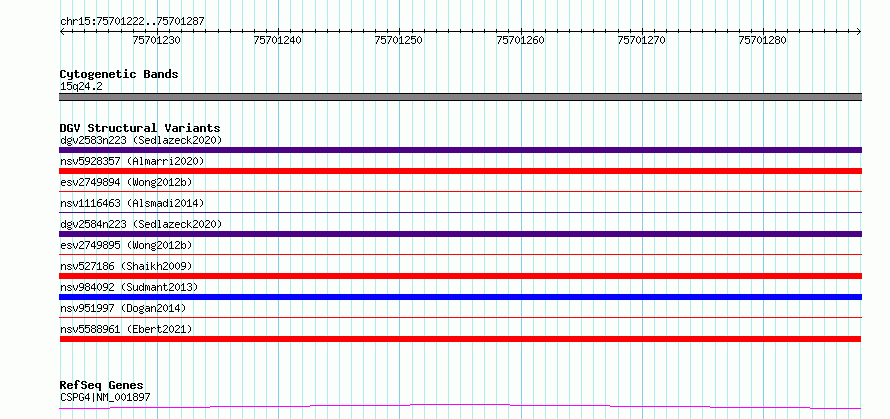The height and width of the screenshot is (419, 890).
Task: Click the red bar for nsv5588961
Action: coord(460,339)
